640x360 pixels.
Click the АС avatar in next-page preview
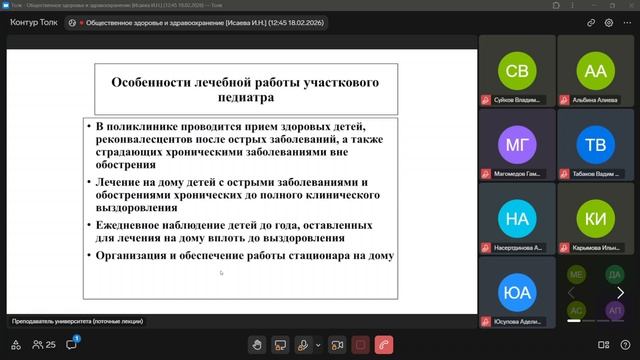click(x=576, y=310)
